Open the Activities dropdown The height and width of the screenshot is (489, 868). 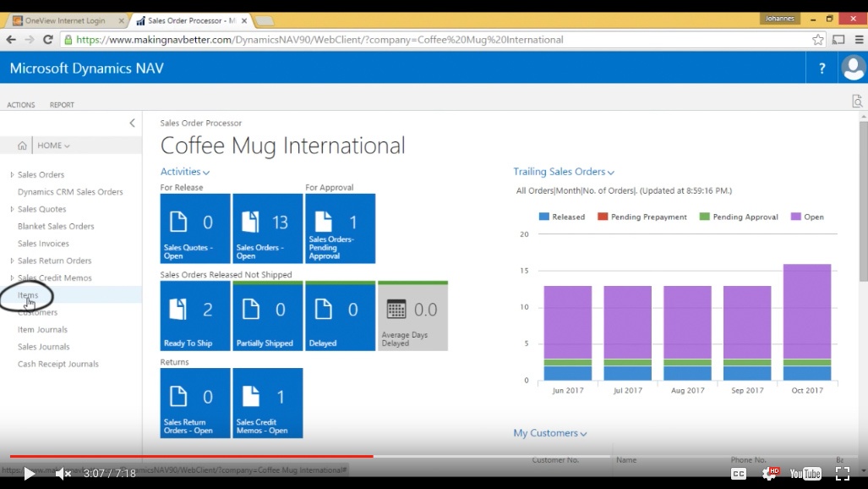tap(185, 172)
